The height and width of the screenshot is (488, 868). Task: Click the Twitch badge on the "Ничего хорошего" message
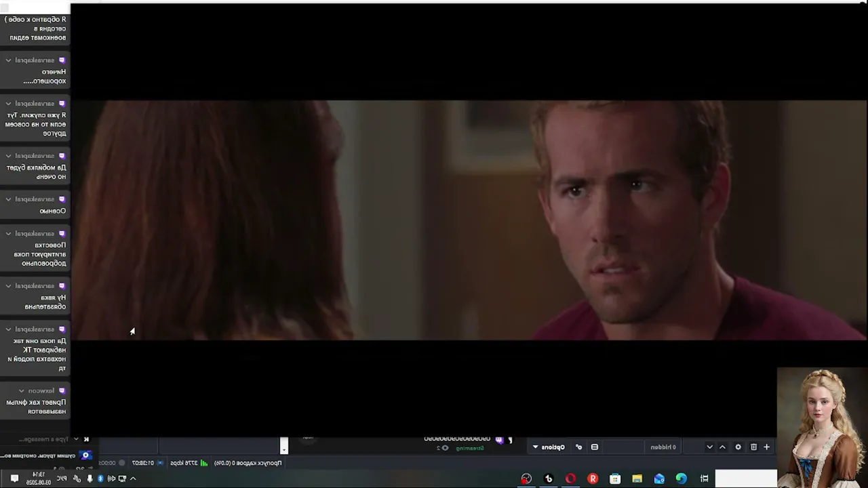pos(62,60)
